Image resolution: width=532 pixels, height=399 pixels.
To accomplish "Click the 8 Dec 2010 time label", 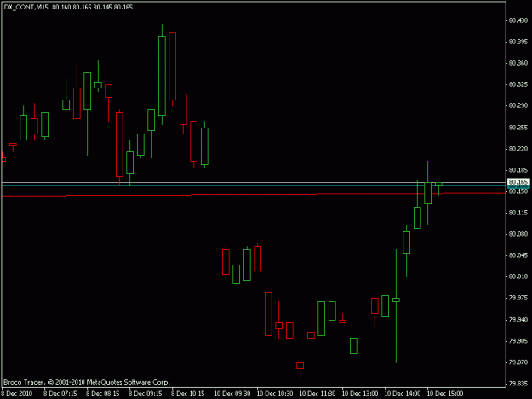I will [x=17, y=394].
